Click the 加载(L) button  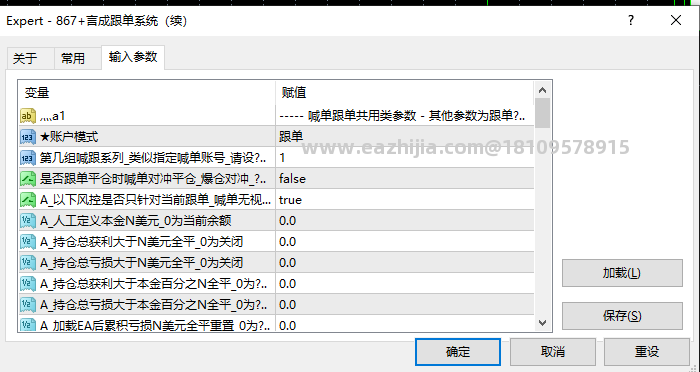pos(622,273)
